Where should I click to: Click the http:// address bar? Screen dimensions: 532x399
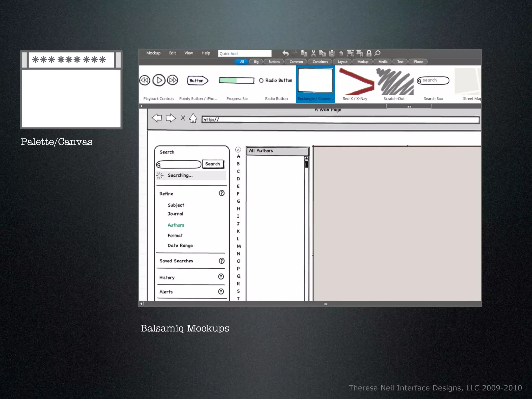coord(341,120)
